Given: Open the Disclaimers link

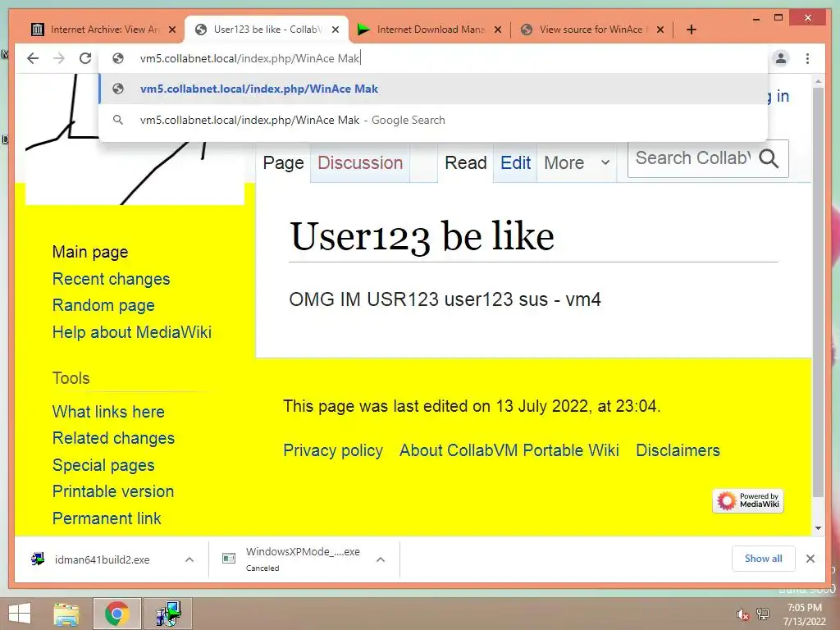Looking at the screenshot, I should click(x=678, y=450).
